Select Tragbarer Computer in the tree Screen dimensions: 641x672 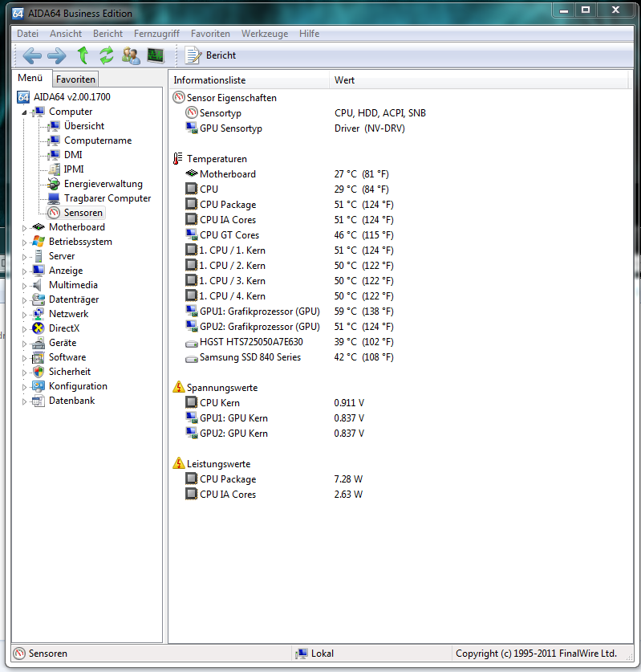click(108, 198)
